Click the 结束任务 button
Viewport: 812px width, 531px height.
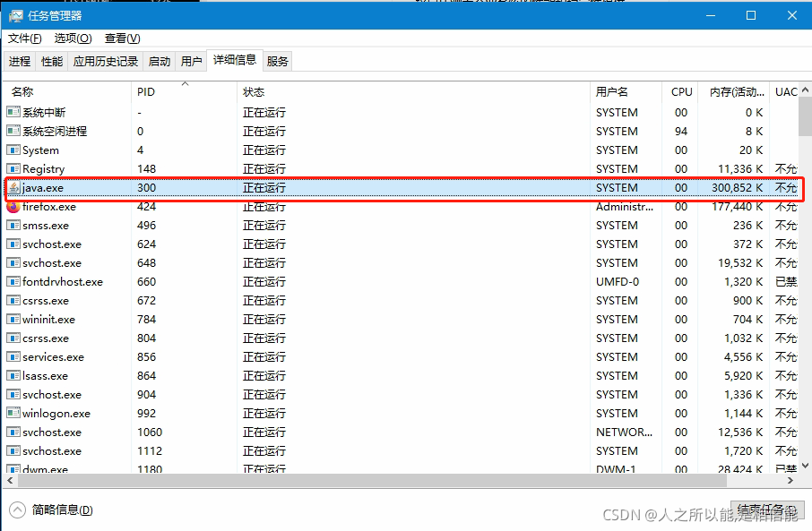pyautogui.click(x=767, y=510)
